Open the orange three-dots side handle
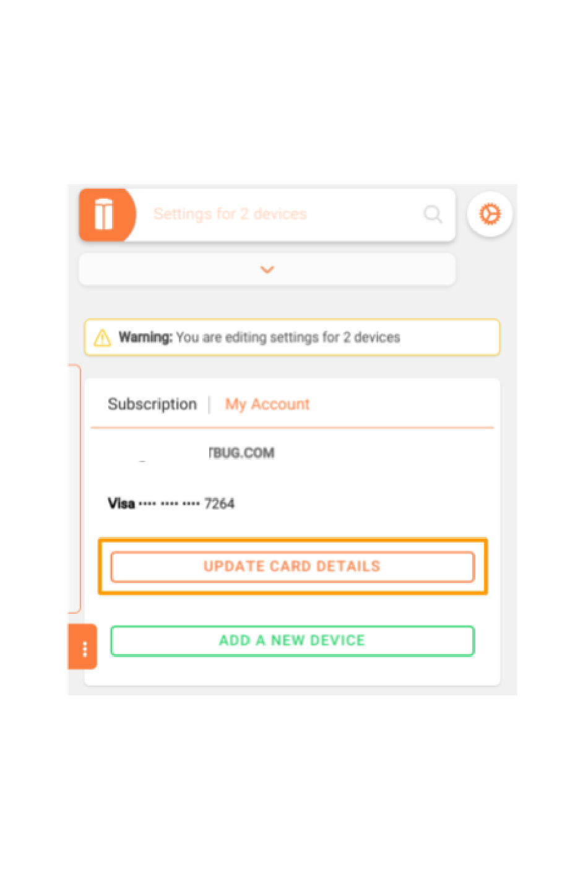 [83, 648]
